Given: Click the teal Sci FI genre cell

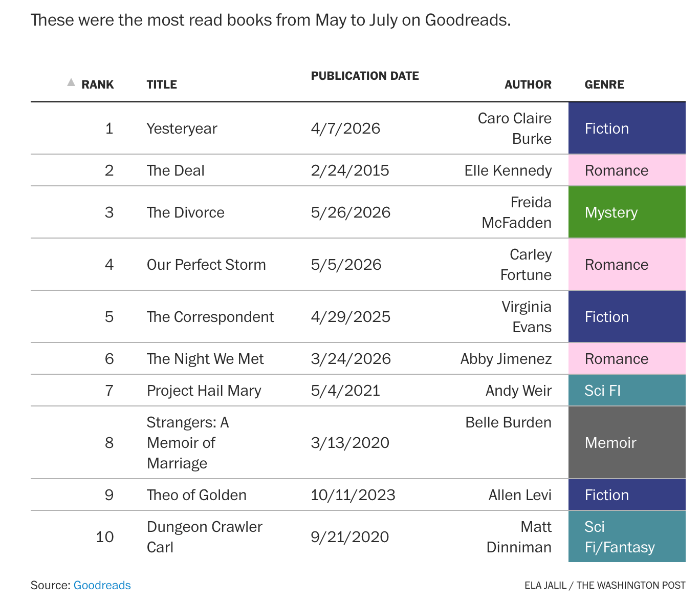Looking at the screenshot, I should coord(627,391).
